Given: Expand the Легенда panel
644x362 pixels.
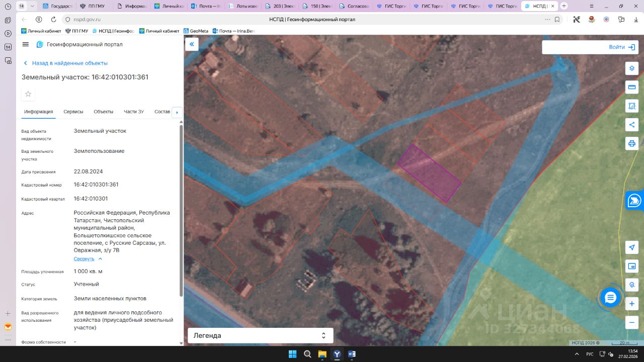Looking at the screenshot, I should [260, 335].
